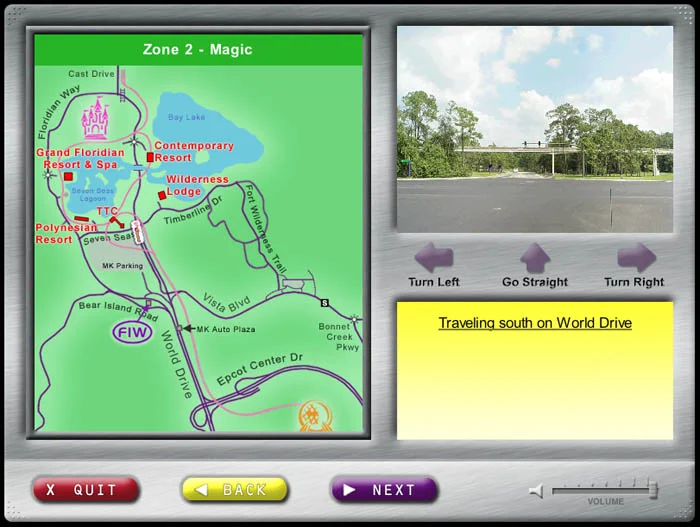Click the World Drive road label
700x527 pixels.
coord(177,364)
